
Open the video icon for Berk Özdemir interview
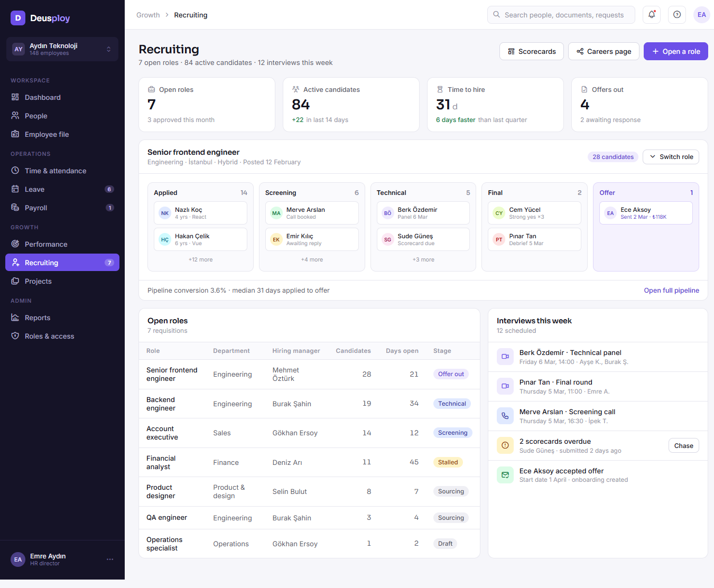505,357
